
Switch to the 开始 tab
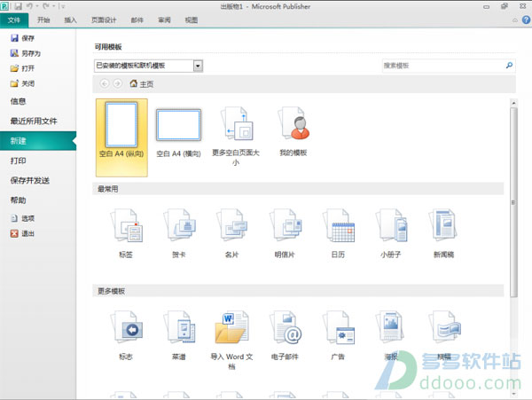[x=43, y=20]
